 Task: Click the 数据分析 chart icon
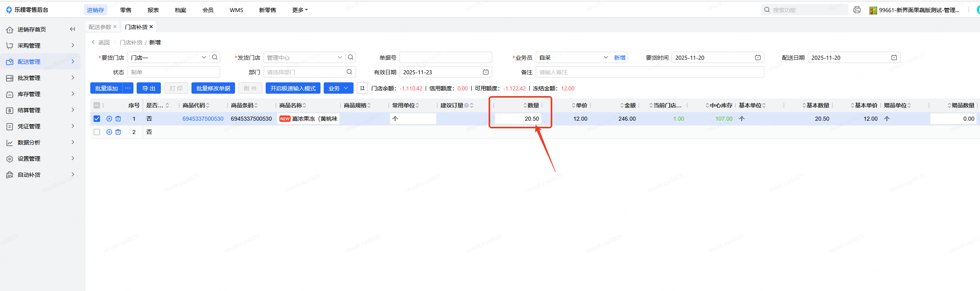[10, 142]
